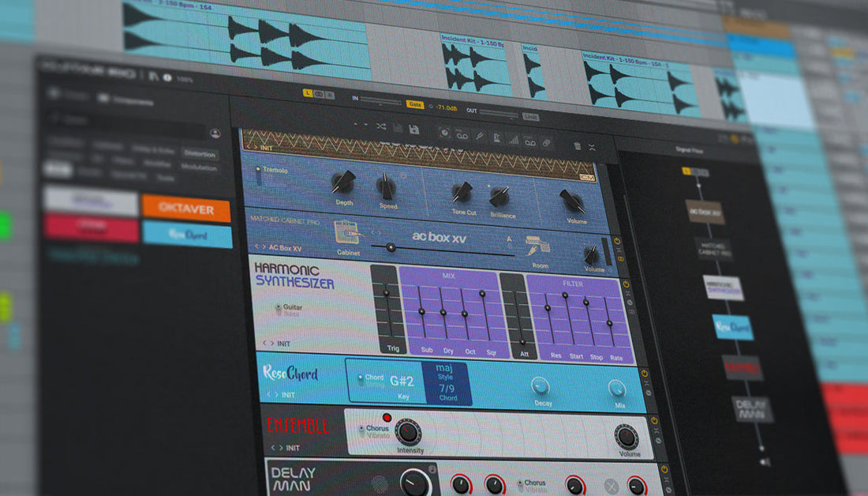Click the Delay Man block in Signal Flow
The width and height of the screenshot is (868, 496).
pos(752,409)
